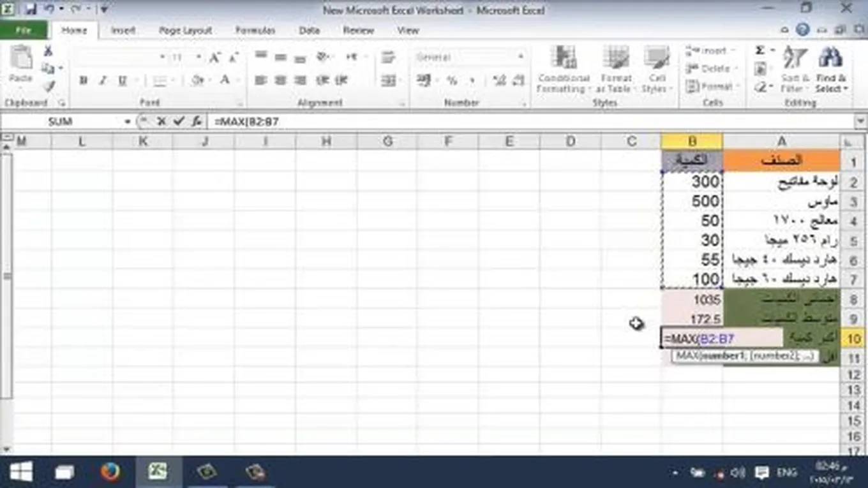Open the Find & Select binoculars
The height and width of the screenshot is (488, 868).
click(831, 69)
